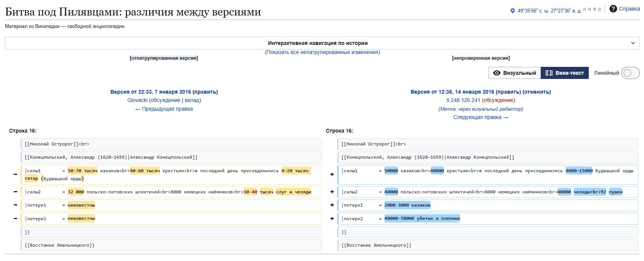Go to Следующая правка

481,117
